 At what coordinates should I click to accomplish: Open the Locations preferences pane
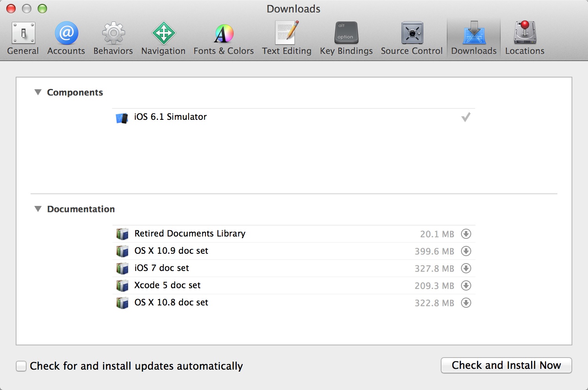click(x=524, y=38)
